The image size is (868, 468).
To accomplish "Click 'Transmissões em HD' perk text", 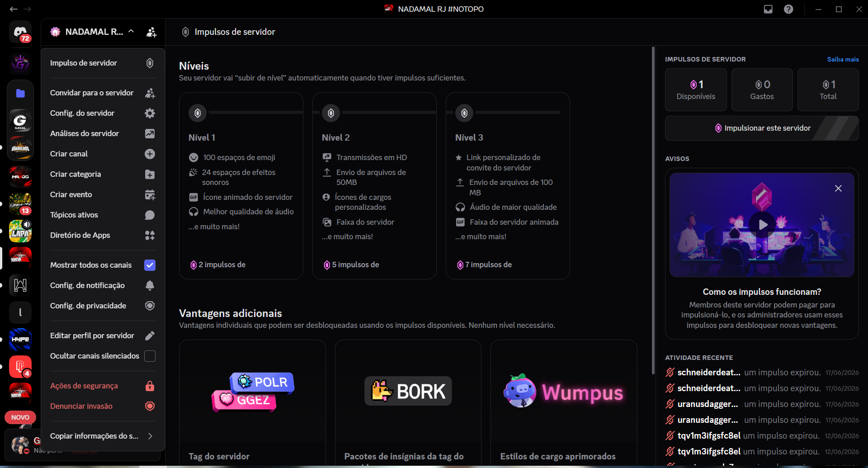I will click(x=372, y=157).
